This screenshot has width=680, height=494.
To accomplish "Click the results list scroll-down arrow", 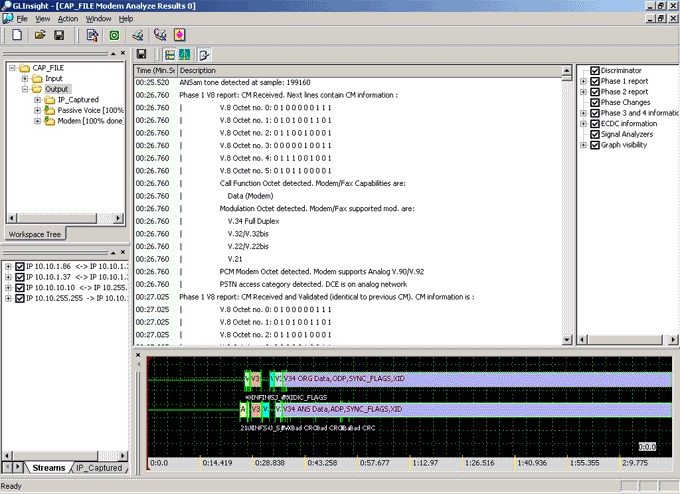I will 567,340.
